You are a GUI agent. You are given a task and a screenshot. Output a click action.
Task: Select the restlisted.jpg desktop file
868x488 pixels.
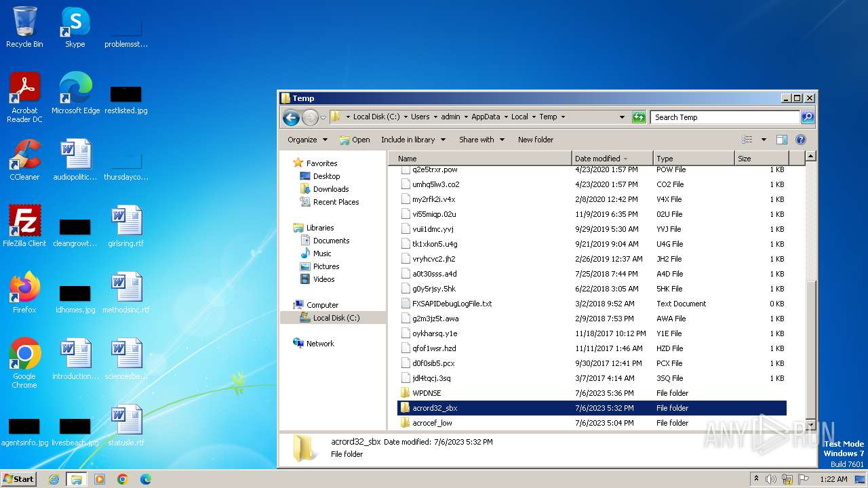click(x=126, y=99)
